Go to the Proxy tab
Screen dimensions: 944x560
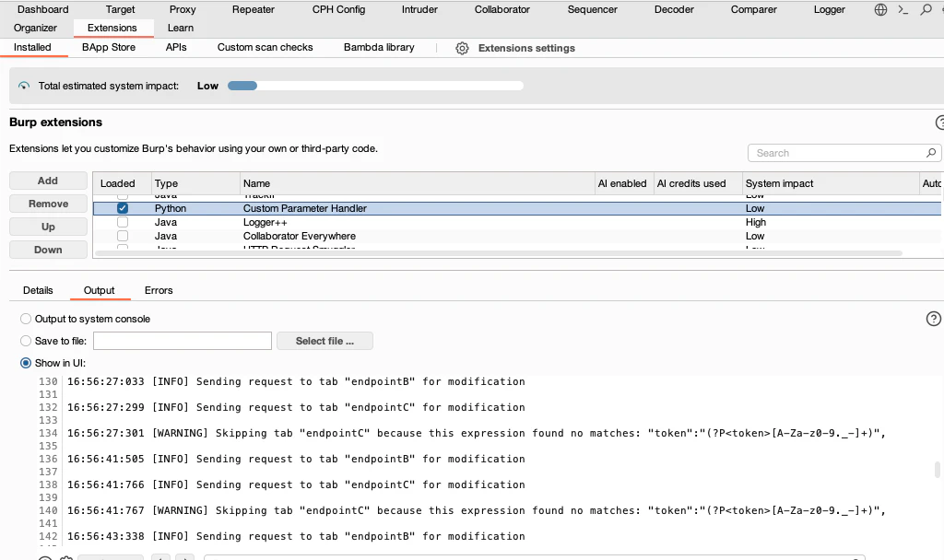183,9
